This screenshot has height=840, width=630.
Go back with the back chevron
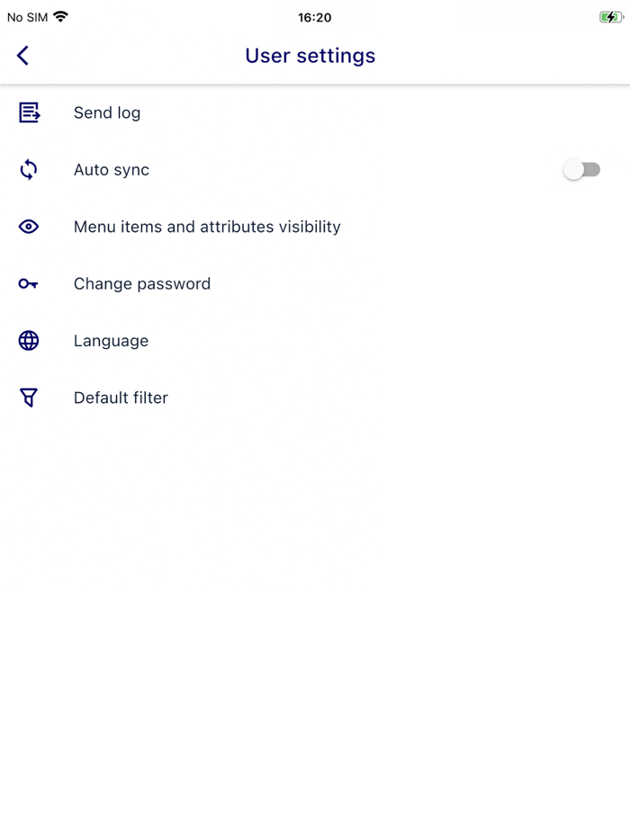click(x=22, y=55)
